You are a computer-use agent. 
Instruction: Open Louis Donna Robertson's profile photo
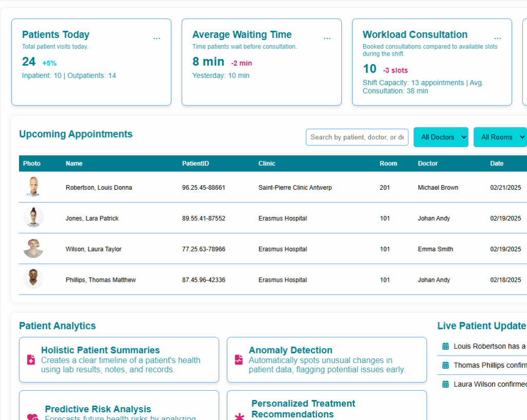point(33,187)
